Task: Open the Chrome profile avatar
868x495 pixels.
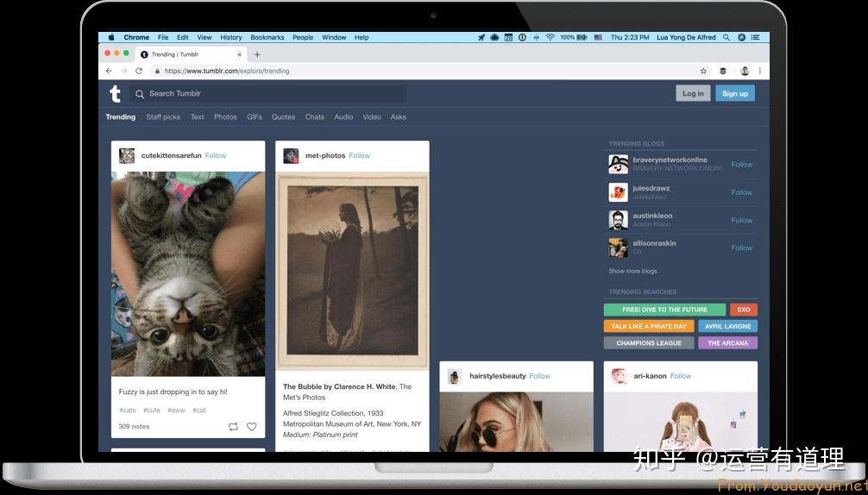Action: (x=745, y=71)
